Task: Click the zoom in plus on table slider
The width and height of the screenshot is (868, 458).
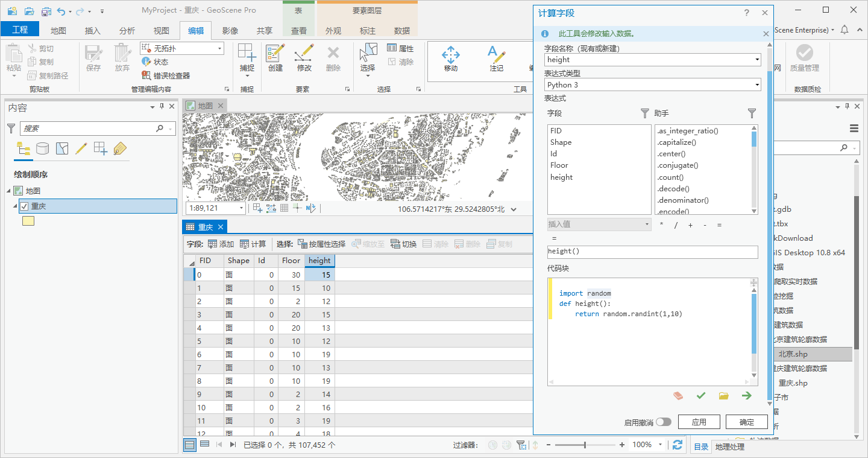Action: [622, 445]
